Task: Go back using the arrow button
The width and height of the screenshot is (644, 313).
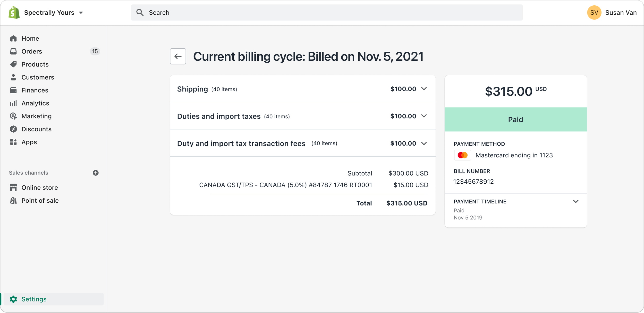Action: (x=178, y=56)
